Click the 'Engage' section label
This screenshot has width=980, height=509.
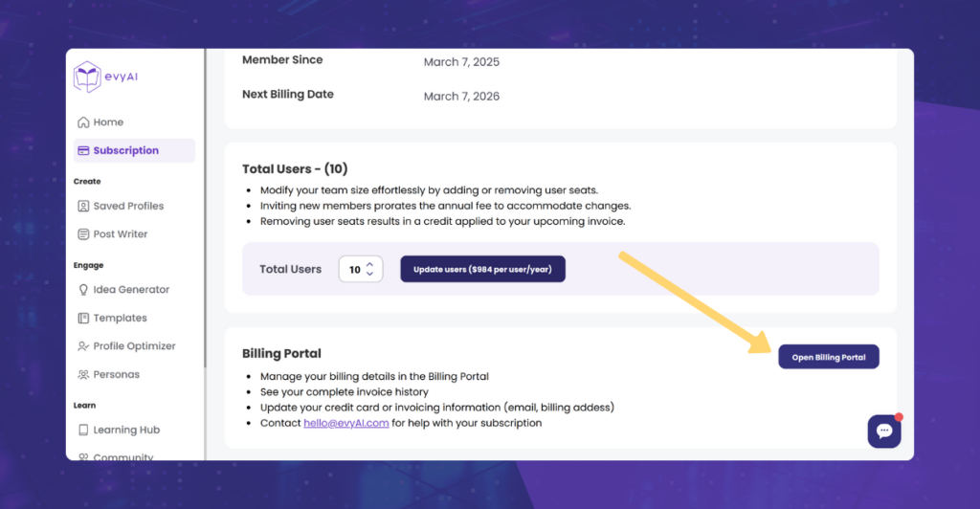[x=88, y=265]
